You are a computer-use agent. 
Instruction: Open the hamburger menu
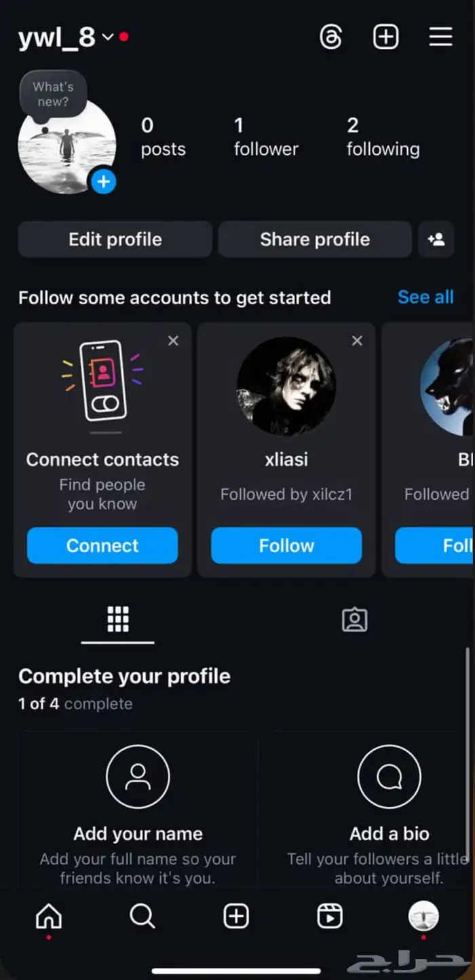tap(440, 37)
